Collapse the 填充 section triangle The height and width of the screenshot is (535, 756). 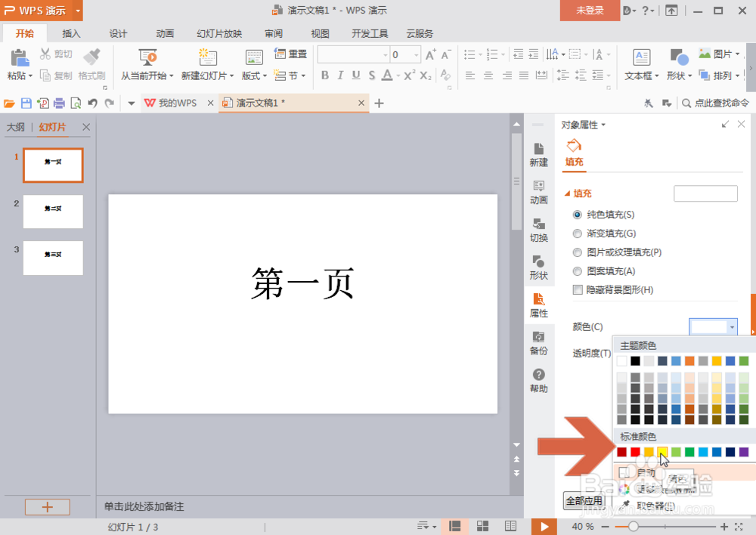(x=567, y=193)
